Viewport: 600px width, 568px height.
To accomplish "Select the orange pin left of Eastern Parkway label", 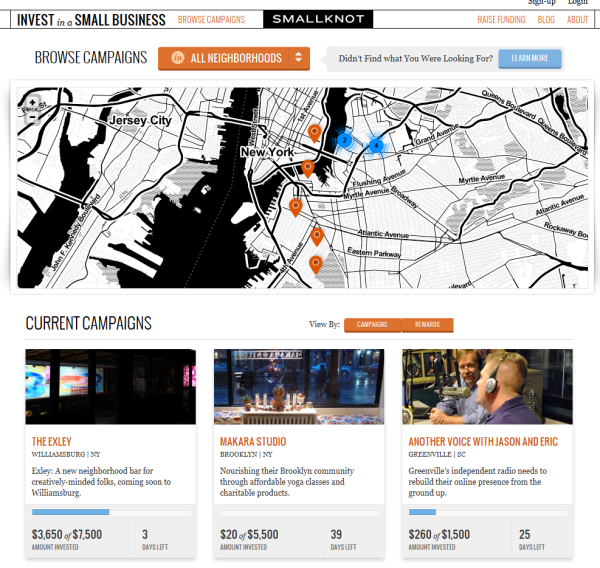I will [x=315, y=264].
